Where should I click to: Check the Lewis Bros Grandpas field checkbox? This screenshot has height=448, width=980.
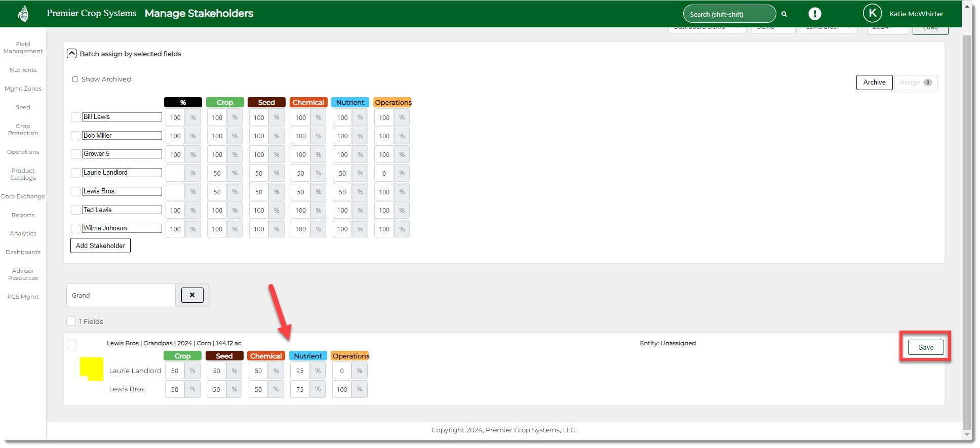point(72,344)
